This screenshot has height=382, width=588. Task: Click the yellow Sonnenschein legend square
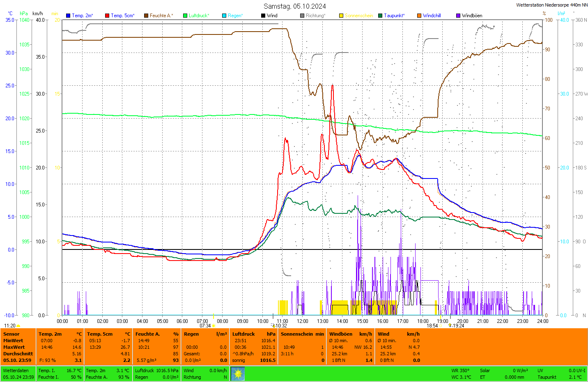341,16
